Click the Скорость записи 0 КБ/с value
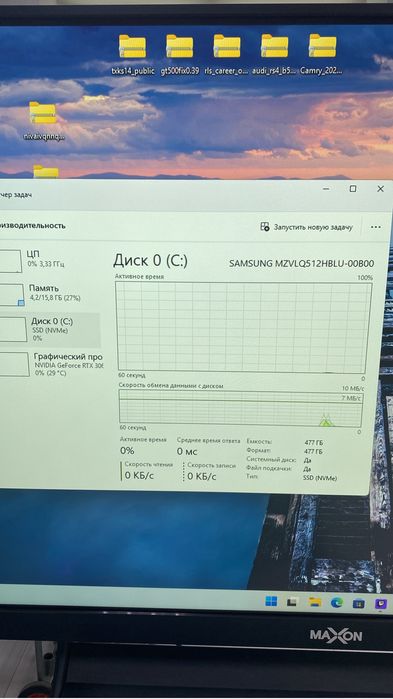Viewport: 393px width, 699px height. pos(202,477)
